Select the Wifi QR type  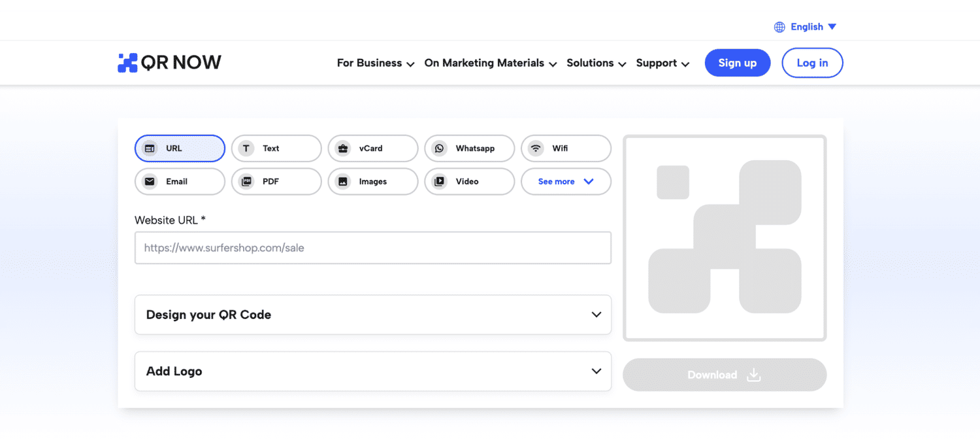click(x=566, y=148)
